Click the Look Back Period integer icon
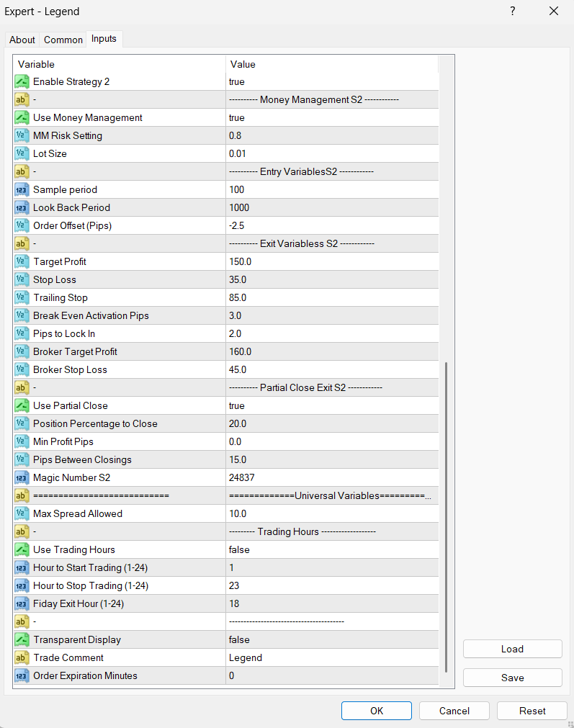This screenshot has height=728, width=574. pyautogui.click(x=22, y=207)
